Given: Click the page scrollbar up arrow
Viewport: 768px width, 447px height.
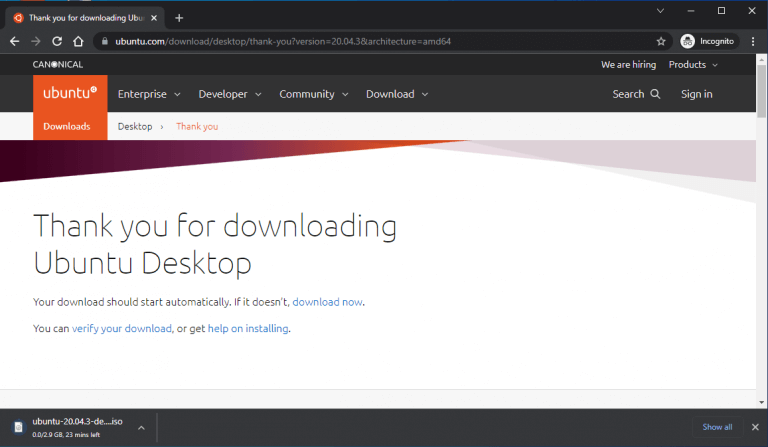Looking at the screenshot, I should tap(761, 60).
